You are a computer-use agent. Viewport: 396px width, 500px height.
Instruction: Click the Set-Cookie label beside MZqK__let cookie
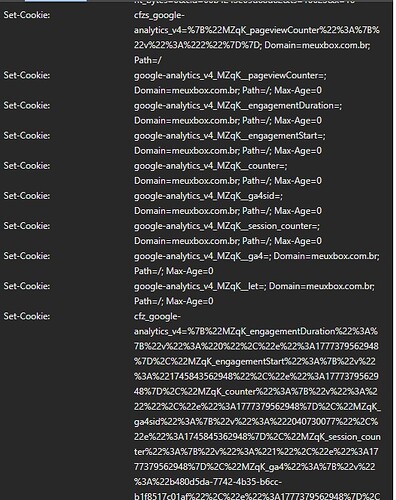(27, 286)
